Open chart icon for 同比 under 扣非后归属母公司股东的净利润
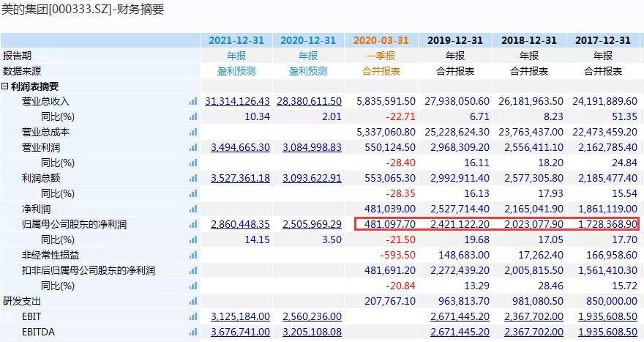The height and width of the screenshot is (342, 644). click(193, 286)
